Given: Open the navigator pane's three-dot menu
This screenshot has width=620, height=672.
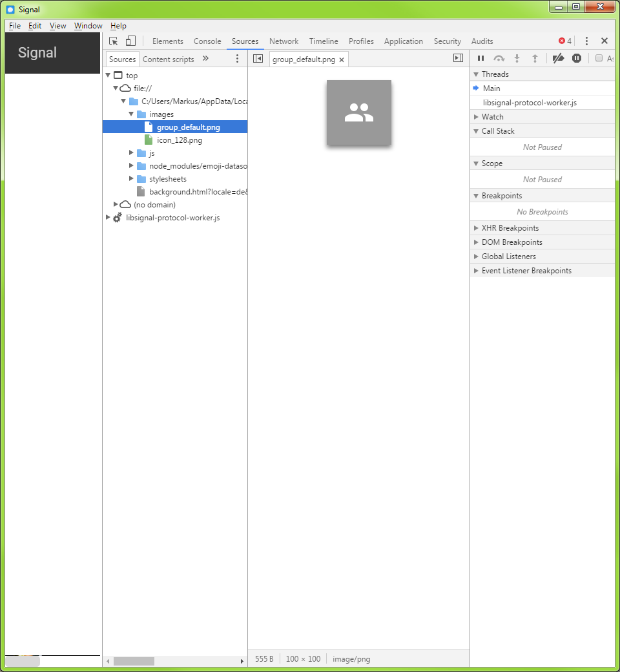Looking at the screenshot, I should tap(238, 59).
